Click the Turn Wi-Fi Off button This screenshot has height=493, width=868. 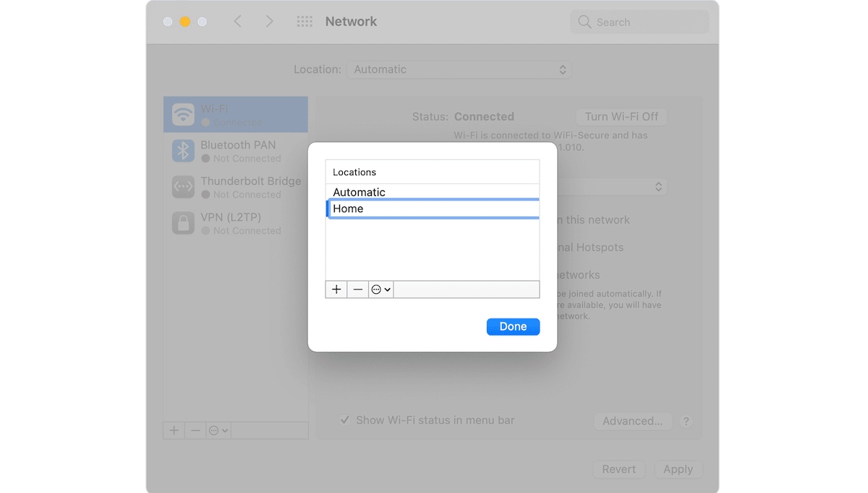pyautogui.click(x=621, y=117)
